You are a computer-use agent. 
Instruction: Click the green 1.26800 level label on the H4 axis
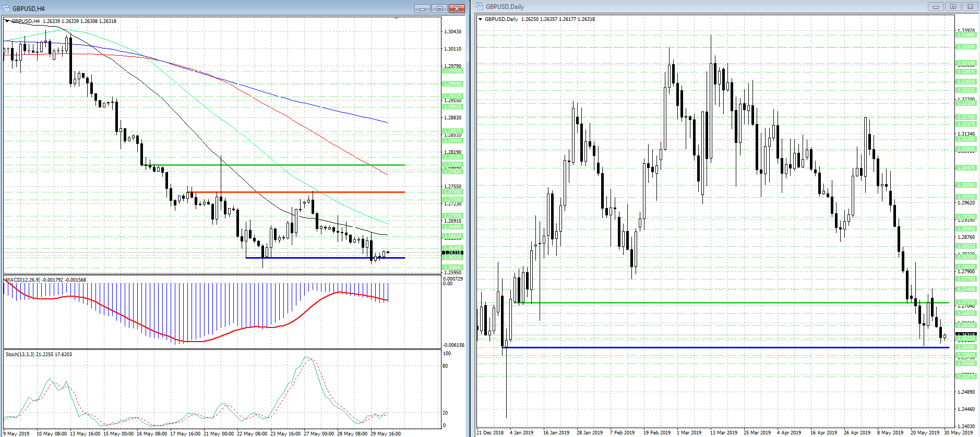tap(452, 227)
